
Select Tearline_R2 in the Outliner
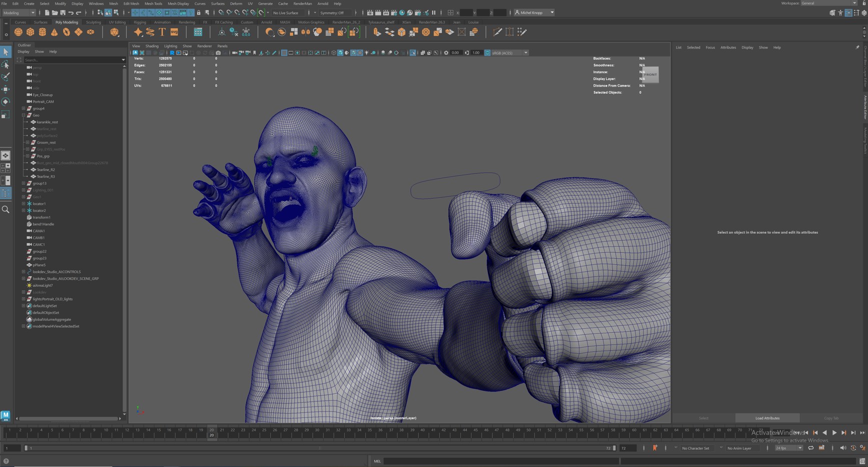coord(46,170)
